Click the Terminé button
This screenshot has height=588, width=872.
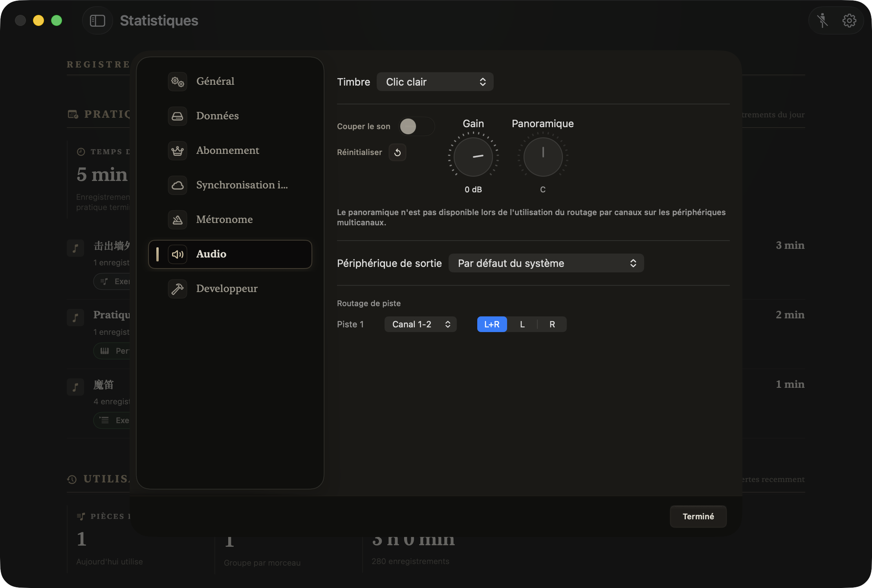pos(698,516)
